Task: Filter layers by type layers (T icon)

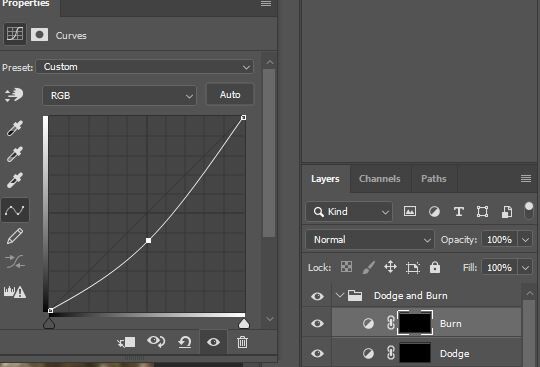Action: (x=458, y=211)
